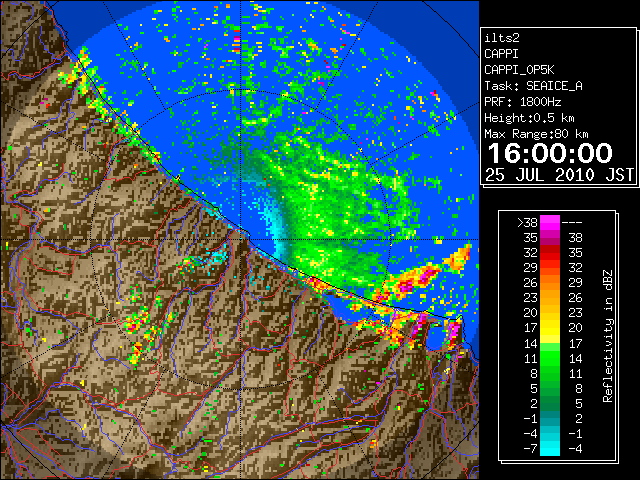Click the 'ilts2' radar site label
Viewport: 640px width, 480px height.
click(x=502, y=38)
